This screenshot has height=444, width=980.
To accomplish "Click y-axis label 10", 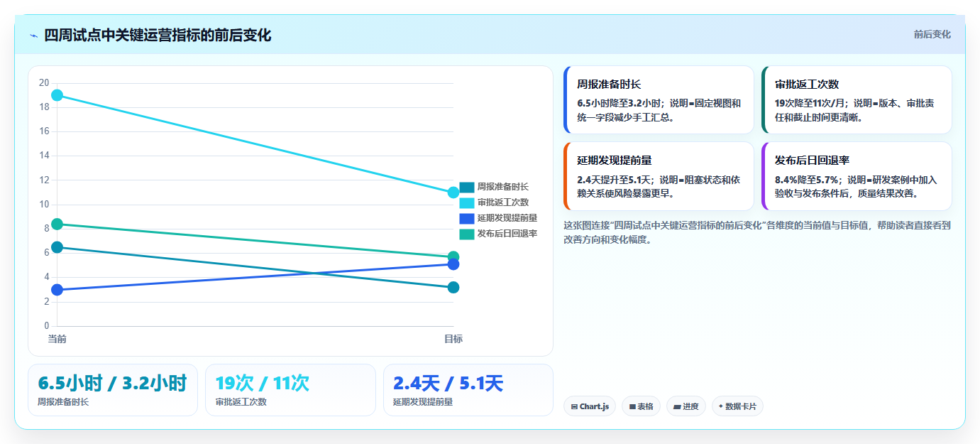I will pyautogui.click(x=44, y=205).
